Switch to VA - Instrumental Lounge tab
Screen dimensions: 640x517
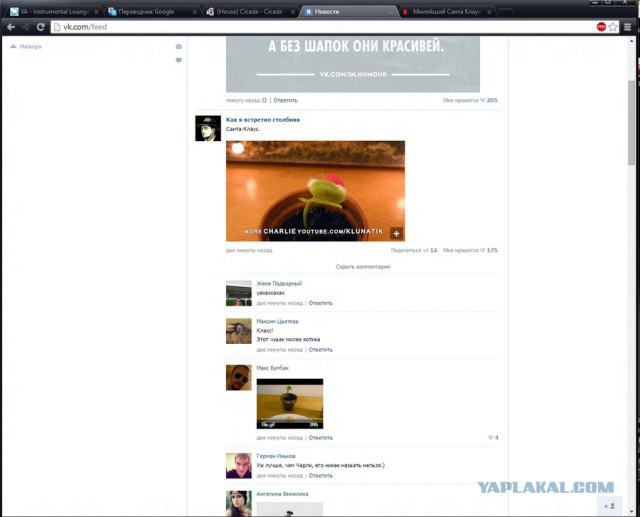coord(54,12)
